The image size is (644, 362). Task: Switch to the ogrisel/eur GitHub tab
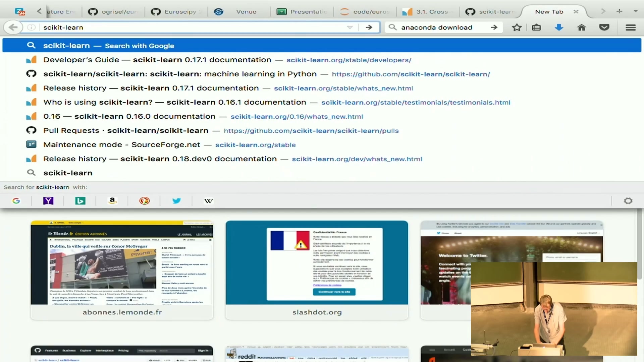(113, 12)
